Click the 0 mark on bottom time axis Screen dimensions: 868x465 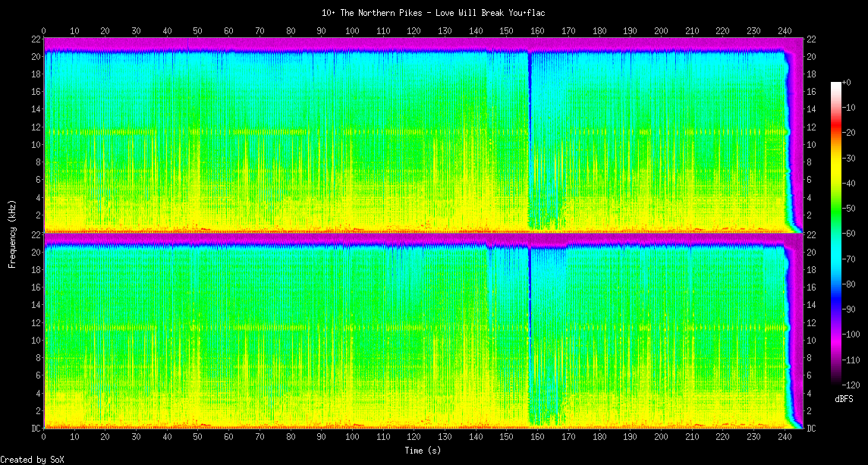[44, 435]
